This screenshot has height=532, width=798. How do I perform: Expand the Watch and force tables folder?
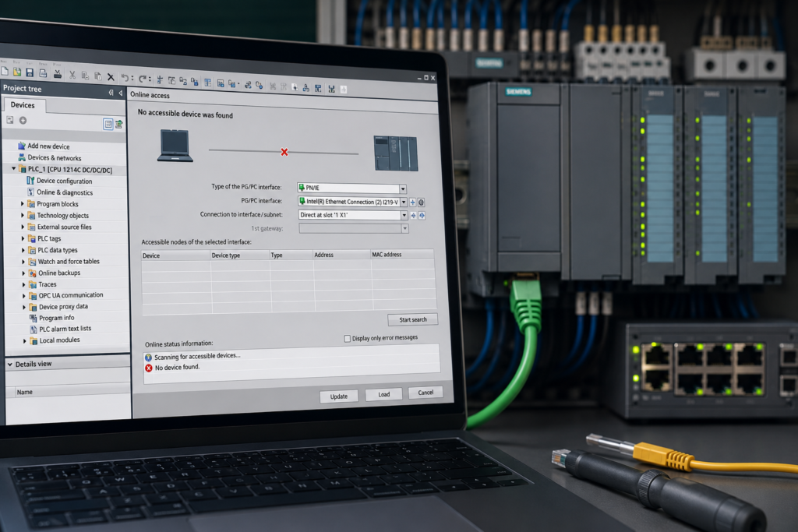coord(23,262)
